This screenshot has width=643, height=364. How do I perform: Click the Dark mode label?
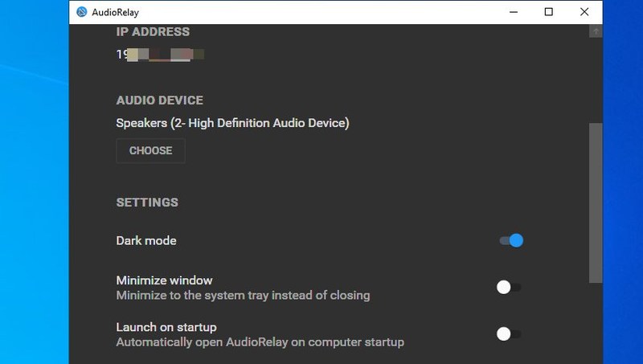[x=146, y=240]
